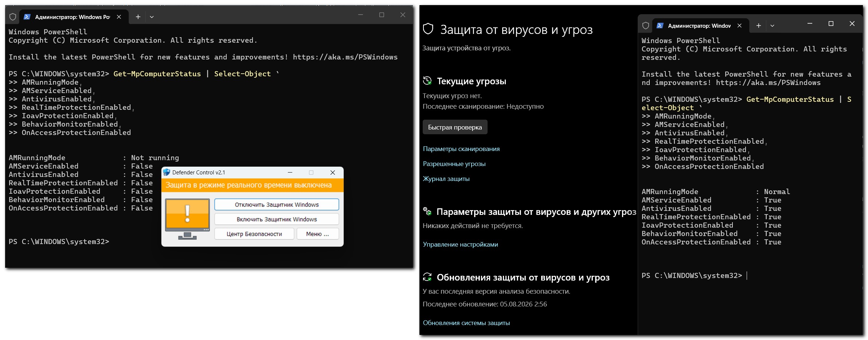Open 'Параметры сканирования' link

[461, 149]
